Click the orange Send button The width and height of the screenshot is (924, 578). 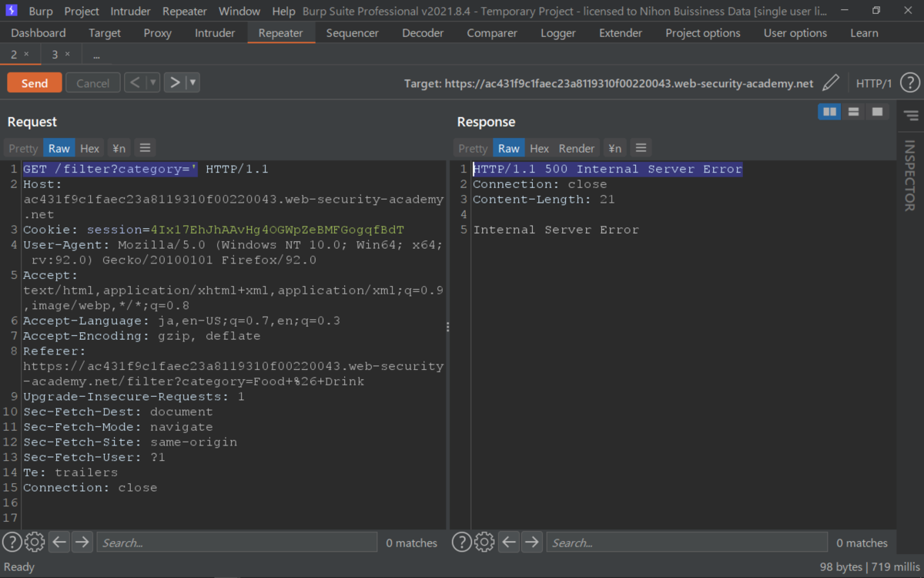[x=35, y=83]
